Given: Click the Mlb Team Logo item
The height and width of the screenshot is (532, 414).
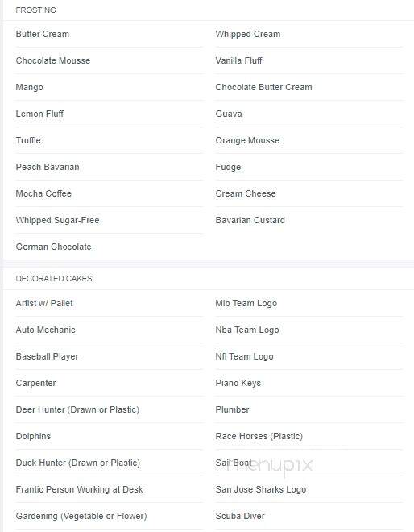Looking at the screenshot, I should click(x=246, y=303).
